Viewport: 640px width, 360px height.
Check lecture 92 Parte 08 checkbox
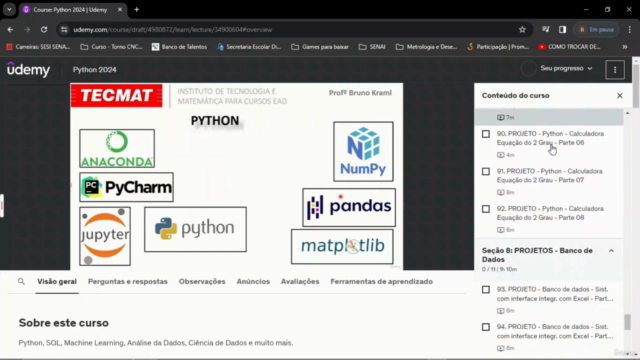tap(486, 209)
